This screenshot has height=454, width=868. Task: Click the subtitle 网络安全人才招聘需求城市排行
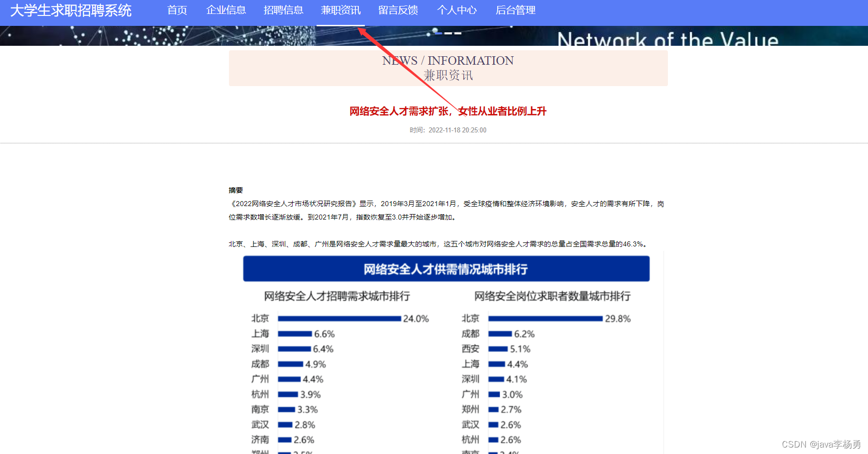(x=337, y=296)
